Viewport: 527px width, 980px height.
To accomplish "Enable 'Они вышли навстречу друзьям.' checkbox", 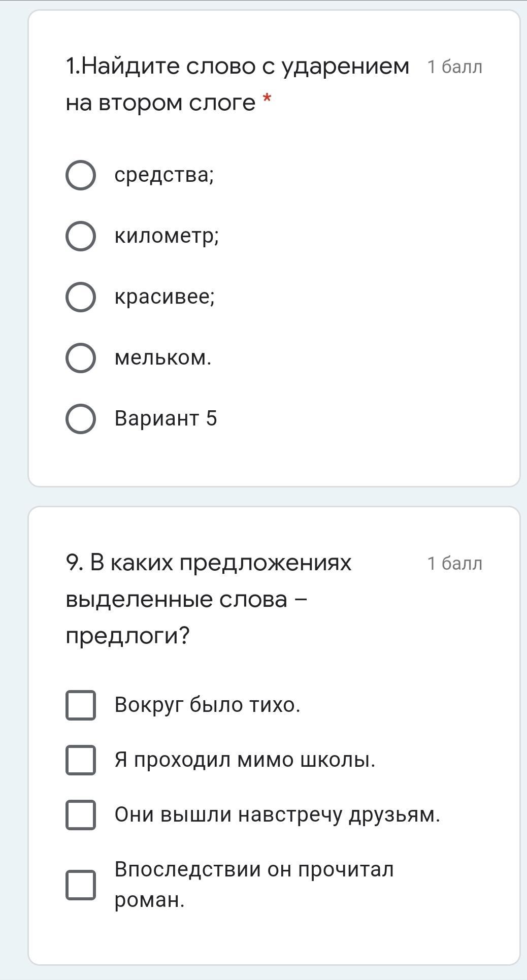I will (81, 815).
